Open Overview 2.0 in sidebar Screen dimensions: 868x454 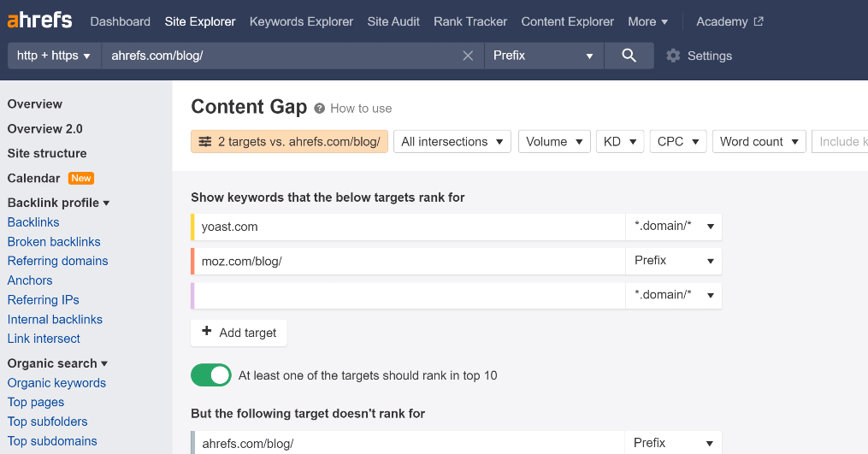[x=44, y=129]
